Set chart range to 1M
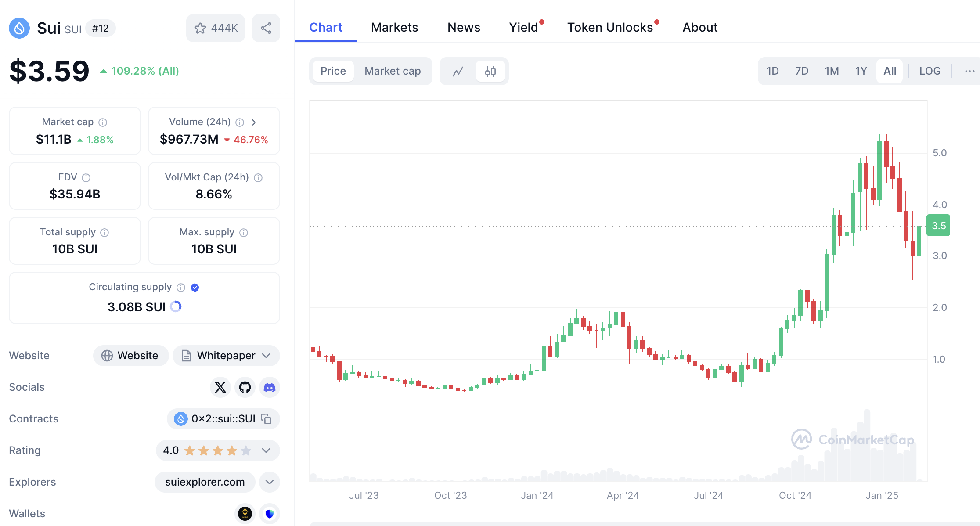The image size is (980, 526). [832, 71]
